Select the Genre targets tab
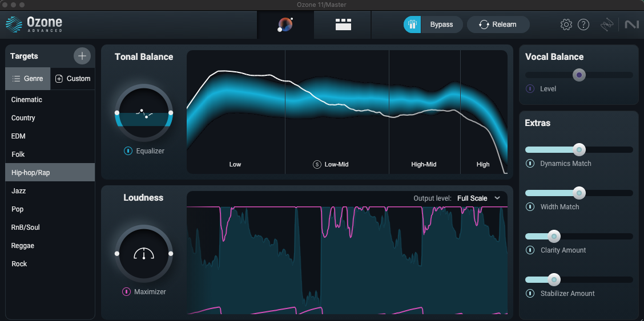Viewport: 644px width, 321px height. tap(28, 79)
